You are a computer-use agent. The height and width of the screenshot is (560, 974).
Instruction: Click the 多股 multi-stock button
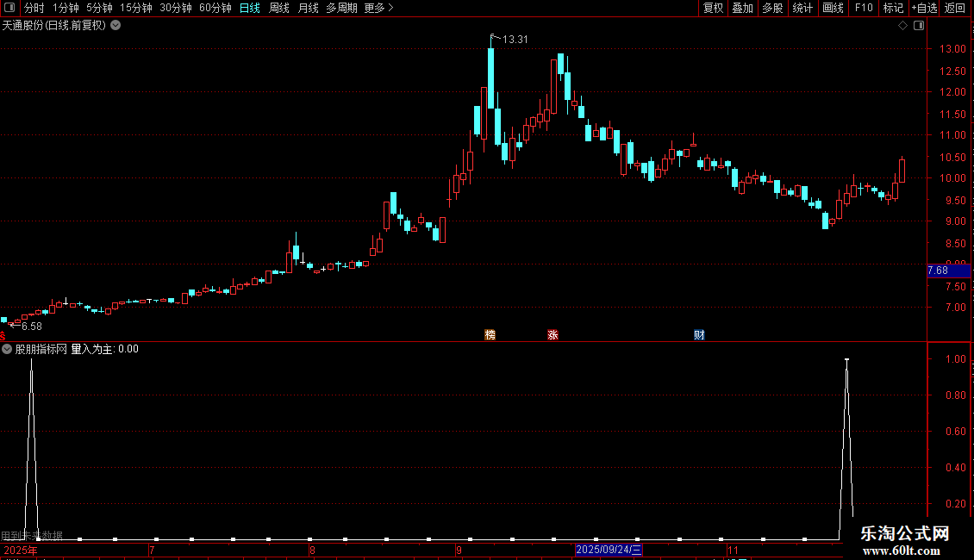772,8
